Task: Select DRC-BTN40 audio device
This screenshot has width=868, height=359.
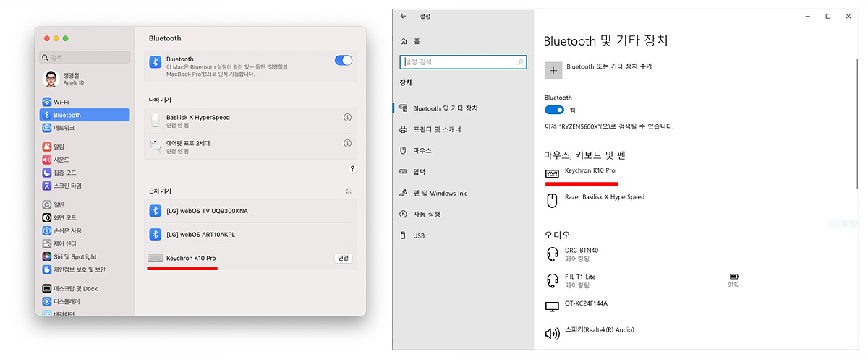Action: (572, 254)
